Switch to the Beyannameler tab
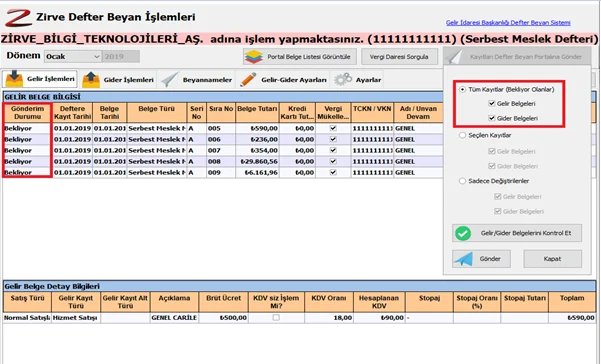601x364 pixels. (x=197, y=79)
